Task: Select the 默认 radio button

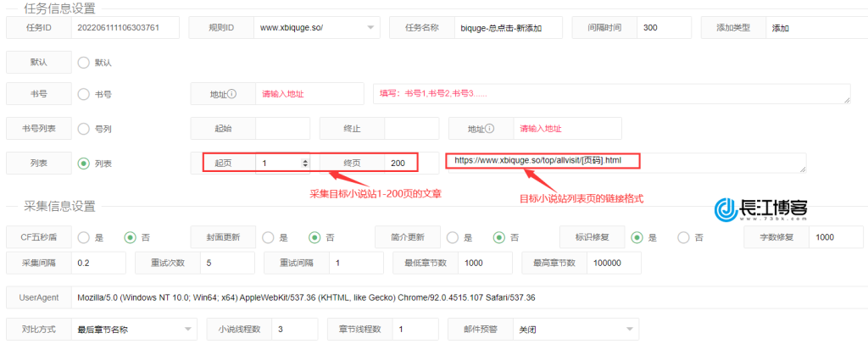Action: point(83,62)
